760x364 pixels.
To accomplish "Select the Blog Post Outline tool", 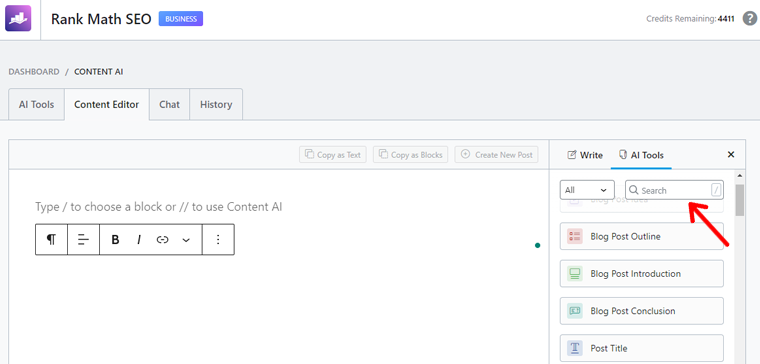I will tap(642, 237).
